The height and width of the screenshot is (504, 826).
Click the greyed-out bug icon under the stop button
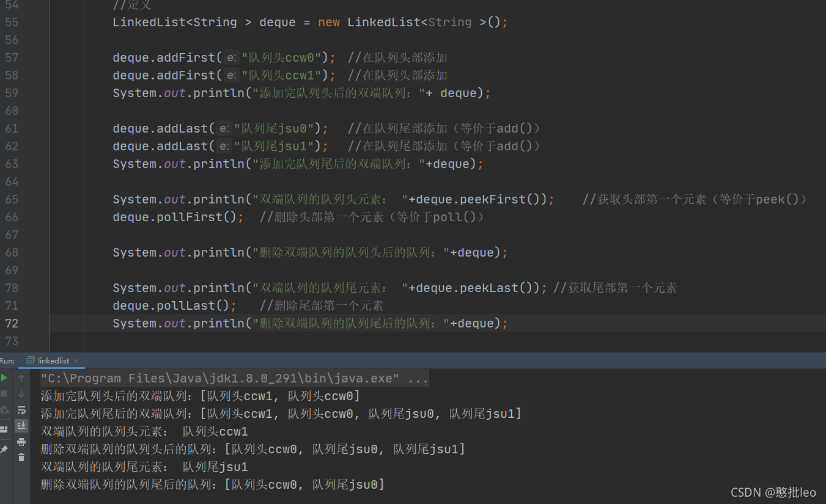coord(4,410)
